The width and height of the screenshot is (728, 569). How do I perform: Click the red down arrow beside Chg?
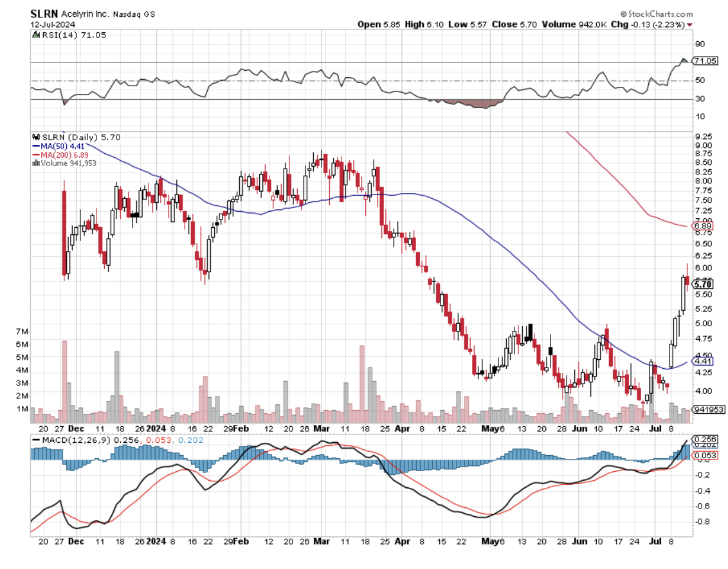tap(690, 24)
